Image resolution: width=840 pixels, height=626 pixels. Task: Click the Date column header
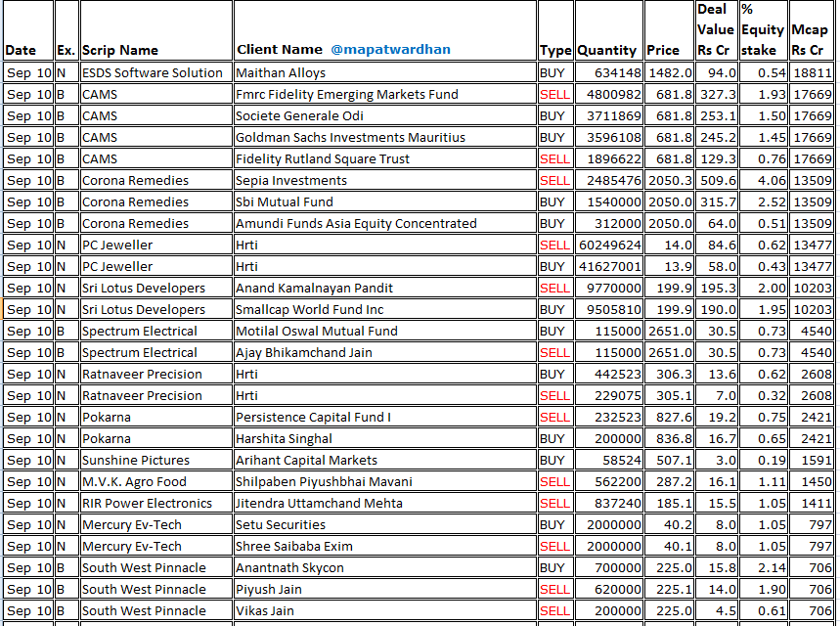[28, 30]
